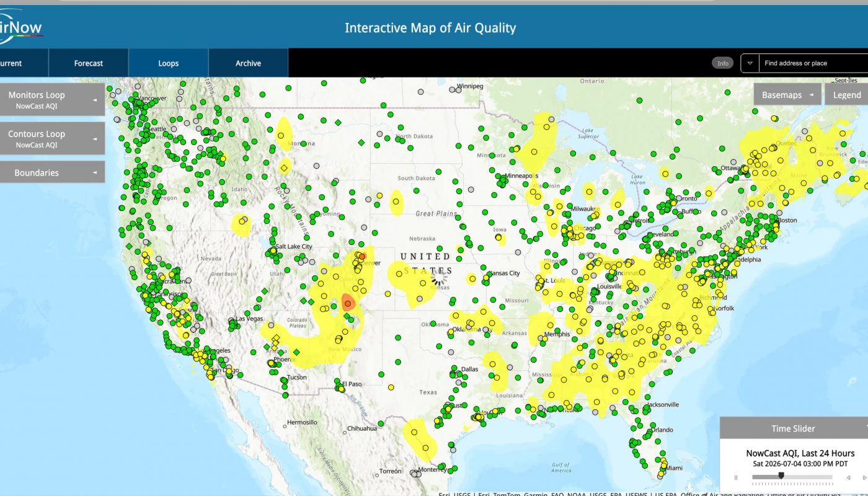
Task: Select the orange monitor in southern Colorado
Action: tap(348, 303)
